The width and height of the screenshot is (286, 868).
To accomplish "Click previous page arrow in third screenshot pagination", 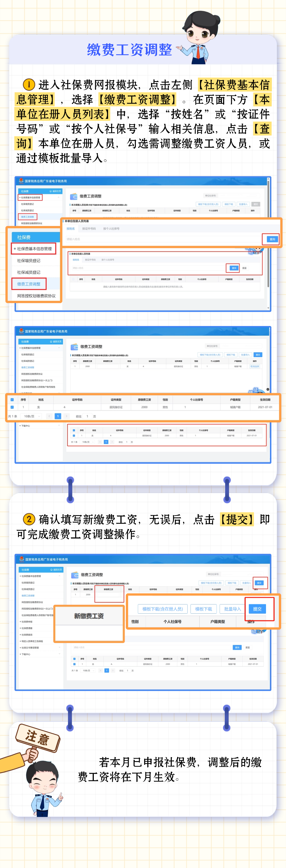I will pyautogui.click(x=100, y=671).
